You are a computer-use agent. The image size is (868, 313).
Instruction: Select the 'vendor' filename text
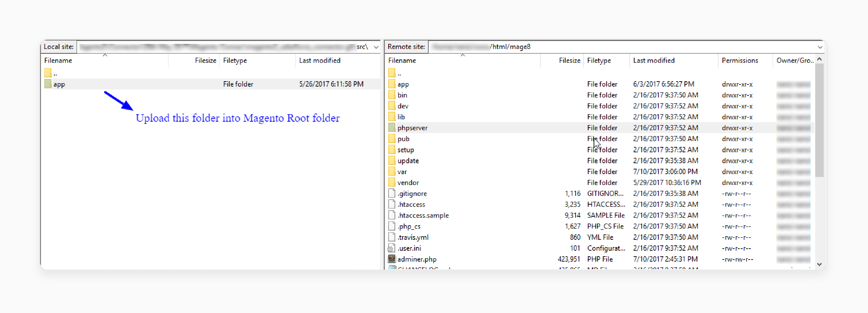[408, 183]
